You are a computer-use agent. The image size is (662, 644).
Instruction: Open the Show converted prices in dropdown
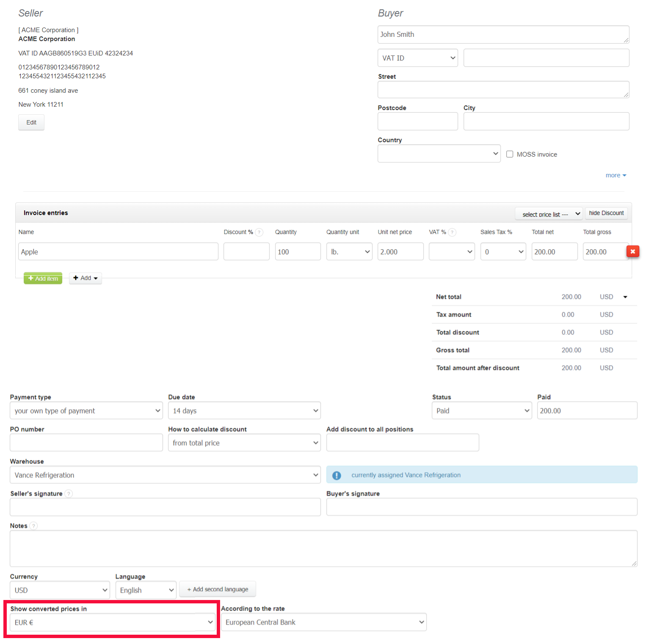tap(113, 622)
